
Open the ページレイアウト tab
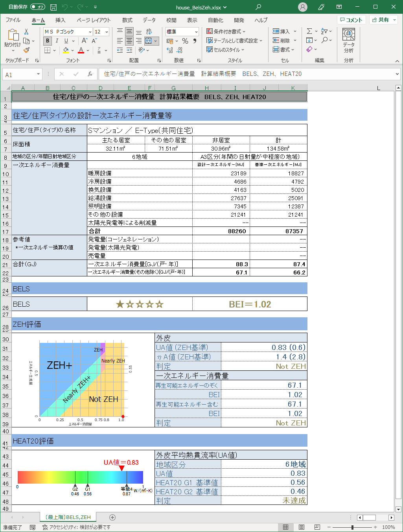pyautogui.click(x=94, y=20)
